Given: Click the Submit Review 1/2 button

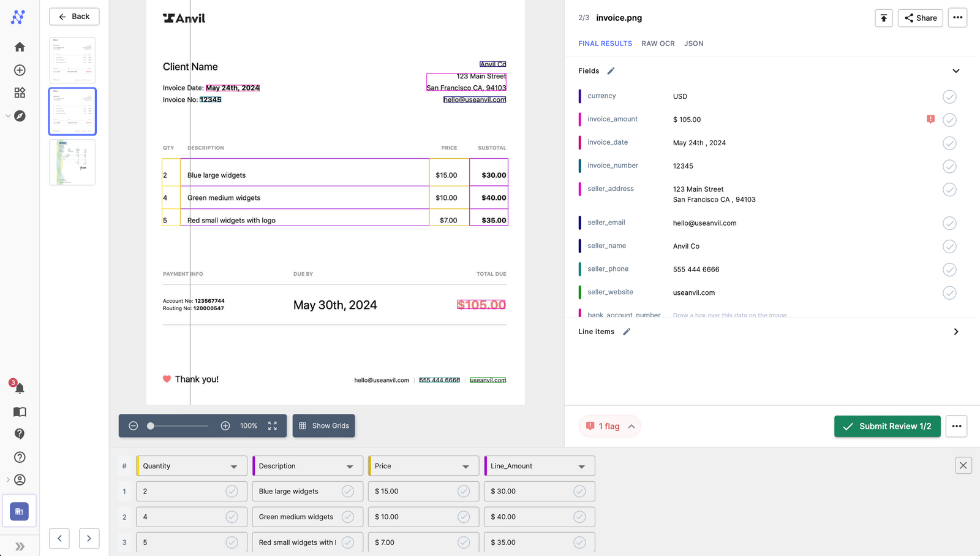Looking at the screenshot, I should (x=887, y=426).
